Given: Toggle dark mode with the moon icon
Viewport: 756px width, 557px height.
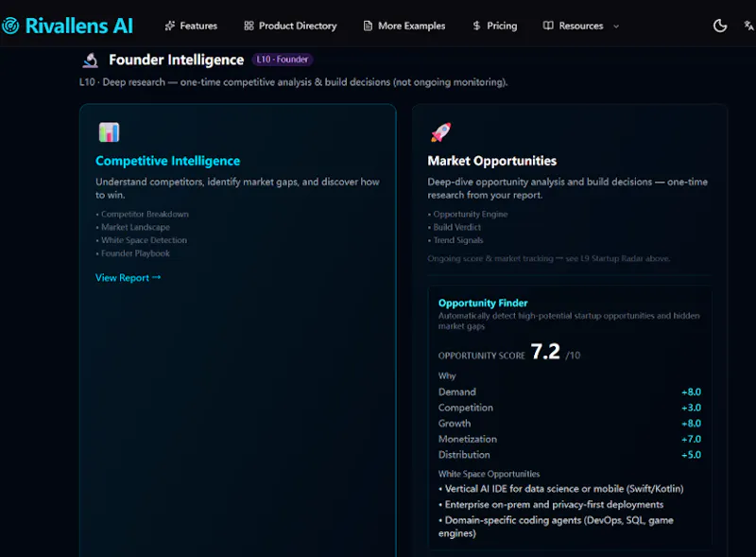Looking at the screenshot, I should point(720,26).
